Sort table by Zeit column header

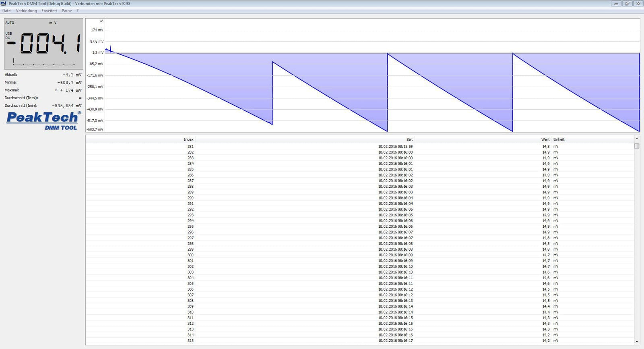coord(409,139)
